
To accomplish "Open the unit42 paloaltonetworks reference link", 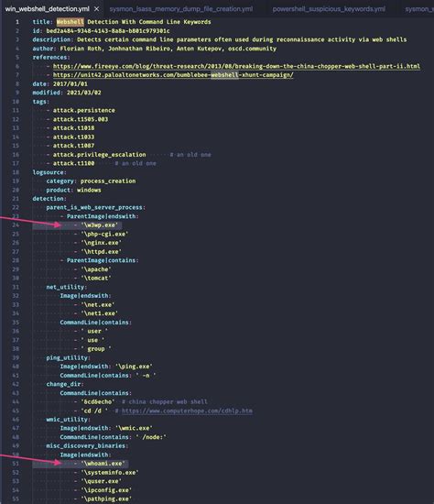I will tap(173, 75).
